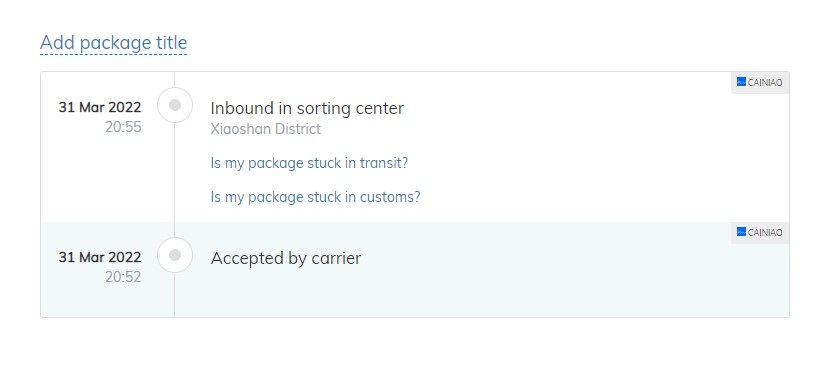Click the 31 Mar 2022 date above 20:52
This screenshot has width=814, height=368.
point(100,257)
